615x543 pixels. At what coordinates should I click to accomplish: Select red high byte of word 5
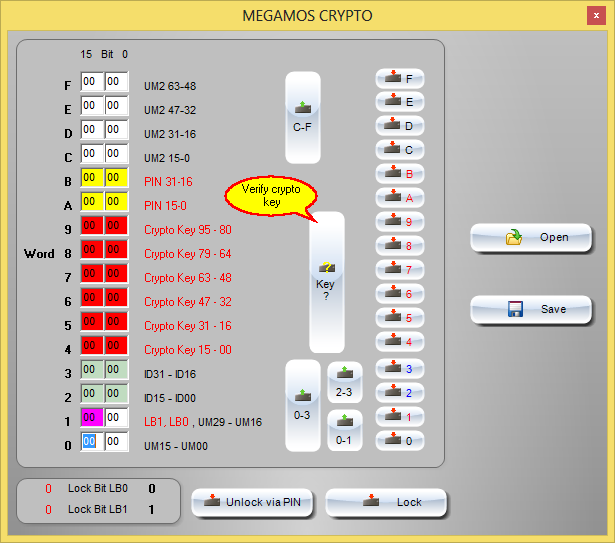click(92, 321)
